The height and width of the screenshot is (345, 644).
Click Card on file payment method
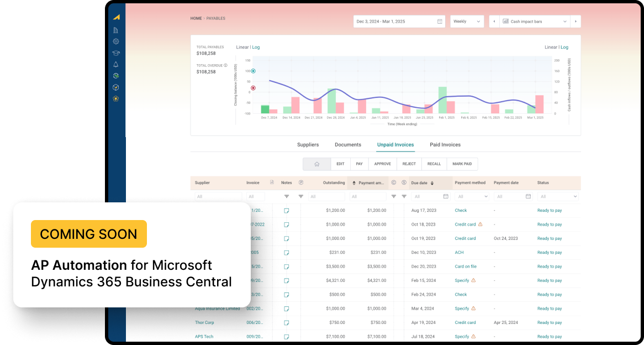coord(466,266)
